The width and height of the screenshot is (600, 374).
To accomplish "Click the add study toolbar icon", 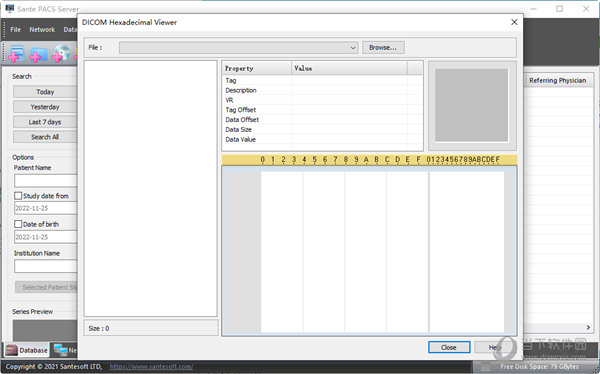I will coord(16,53).
